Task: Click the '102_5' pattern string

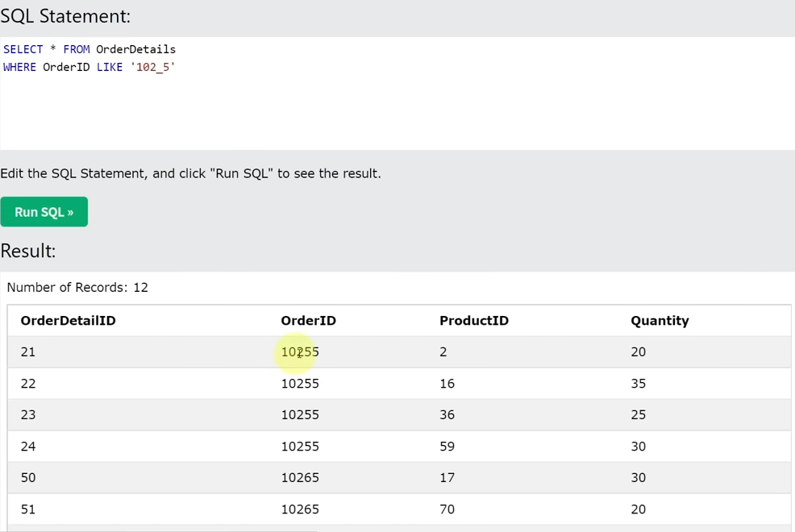Action: [x=152, y=68]
